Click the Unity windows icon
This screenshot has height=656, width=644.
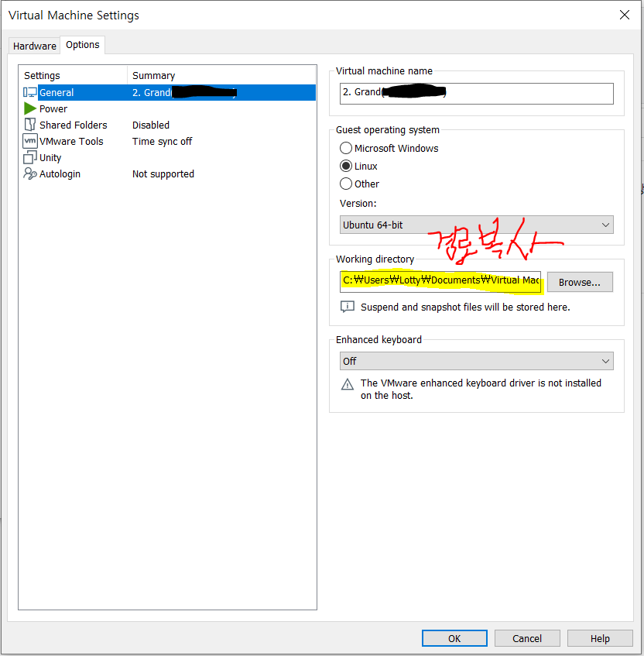[x=29, y=157]
